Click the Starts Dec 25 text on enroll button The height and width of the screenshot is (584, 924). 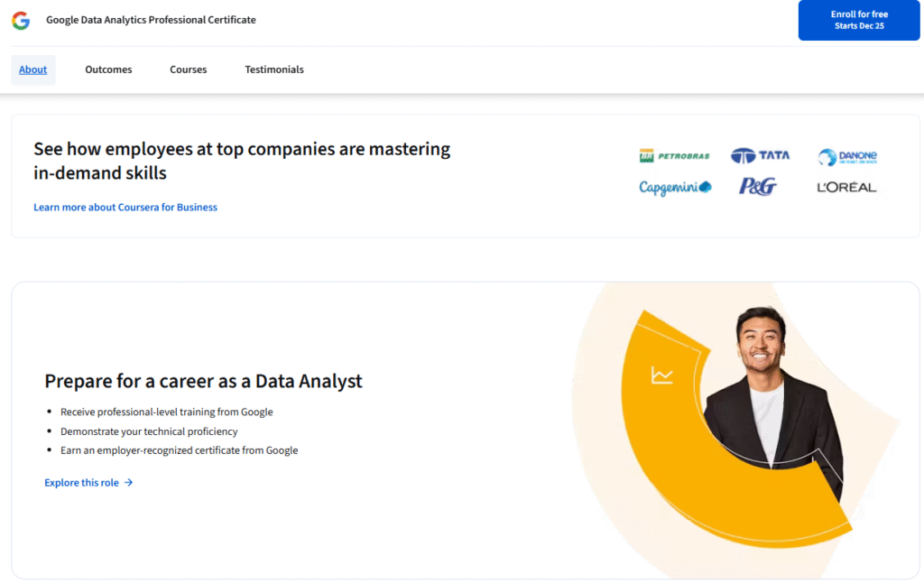coord(858,25)
